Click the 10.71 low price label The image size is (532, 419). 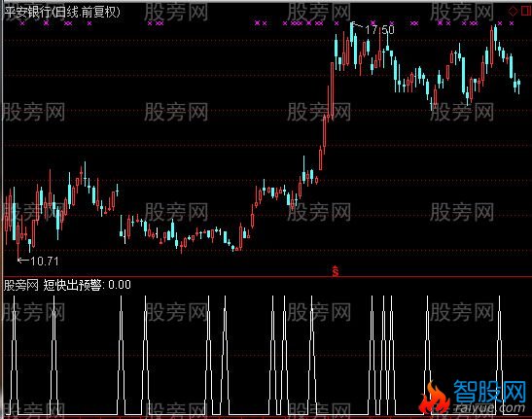pos(45,261)
